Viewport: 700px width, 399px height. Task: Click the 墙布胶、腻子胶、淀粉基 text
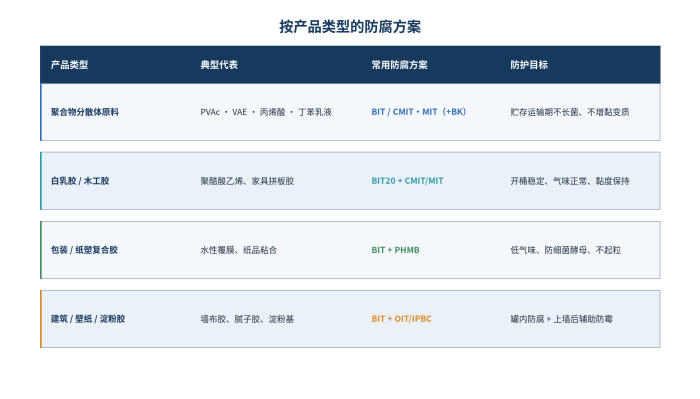point(247,319)
